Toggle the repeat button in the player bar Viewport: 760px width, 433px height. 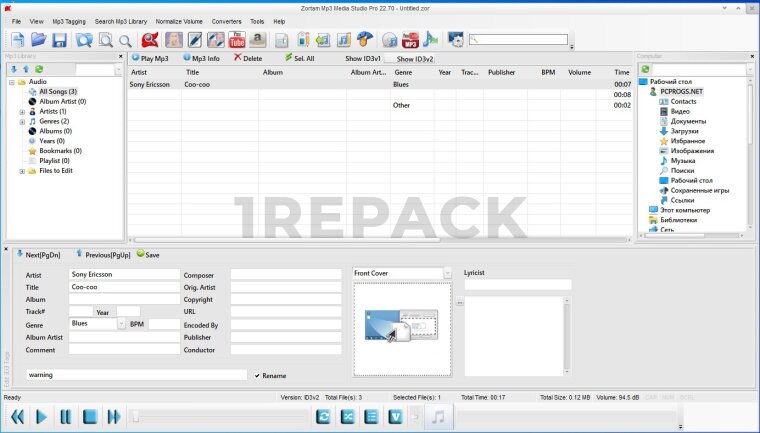(323, 416)
